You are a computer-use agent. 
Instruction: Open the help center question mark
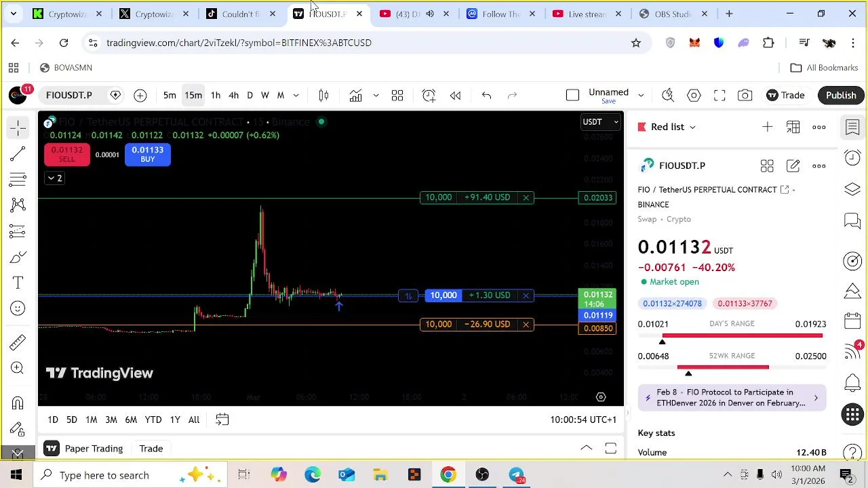pos(852,452)
